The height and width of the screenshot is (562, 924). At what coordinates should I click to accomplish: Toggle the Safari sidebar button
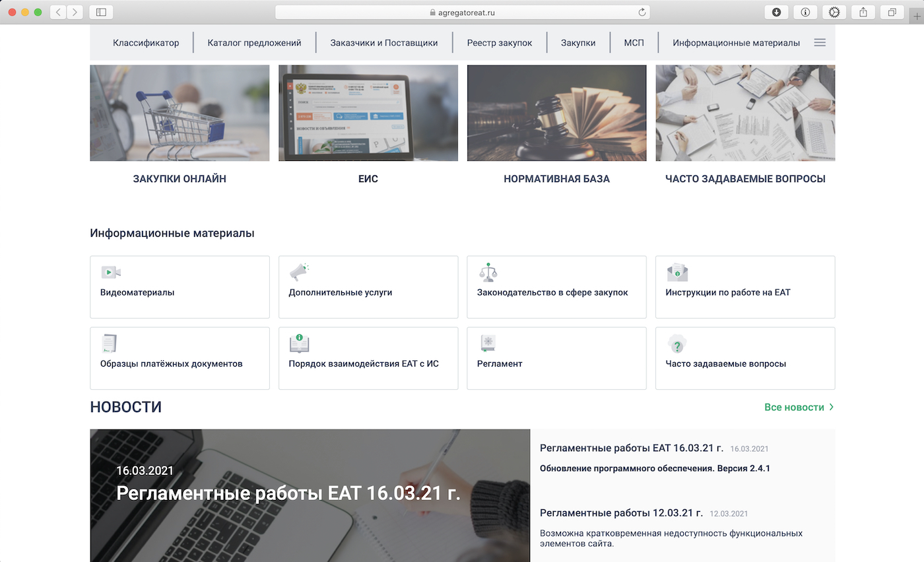101,12
